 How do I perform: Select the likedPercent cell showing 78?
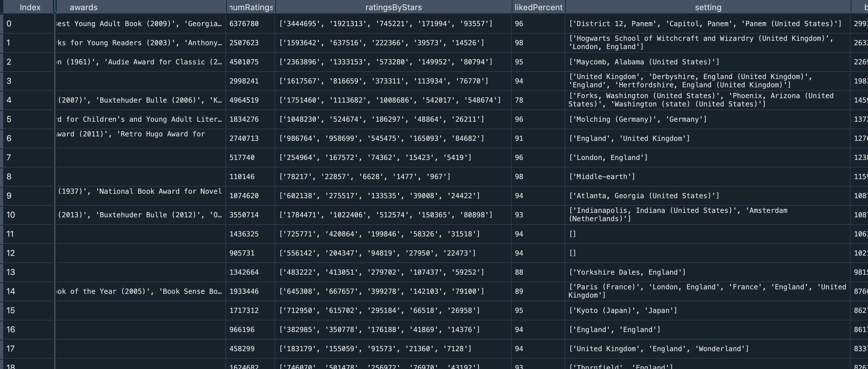tap(519, 100)
